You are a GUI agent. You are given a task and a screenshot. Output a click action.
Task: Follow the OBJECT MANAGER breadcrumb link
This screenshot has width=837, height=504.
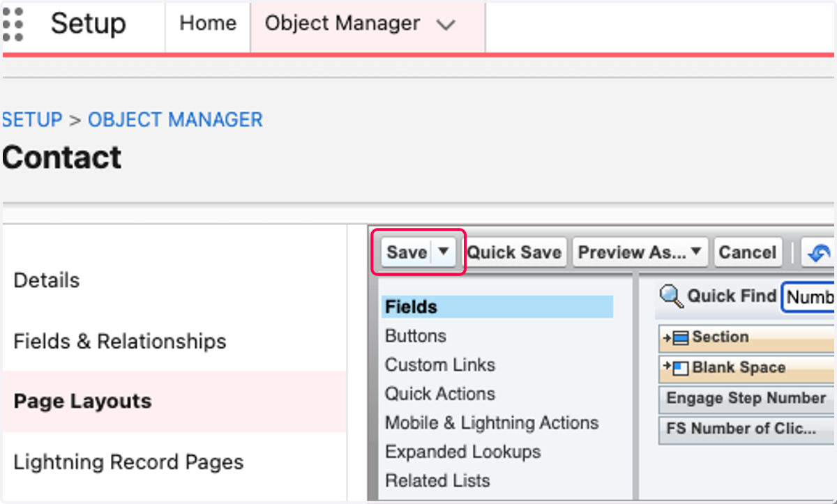[x=175, y=120]
